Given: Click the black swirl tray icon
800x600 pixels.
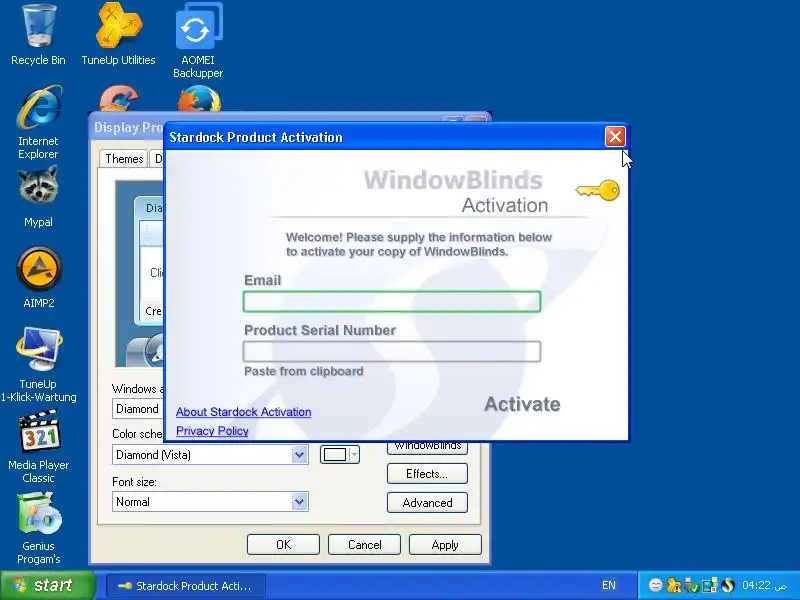Looking at the screenshot, I should [x=728, y=585].
